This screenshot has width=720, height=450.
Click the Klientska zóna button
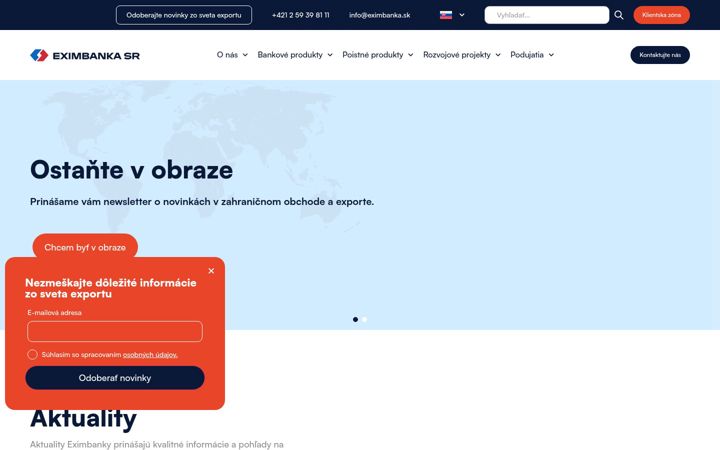[x=661, y=15]
